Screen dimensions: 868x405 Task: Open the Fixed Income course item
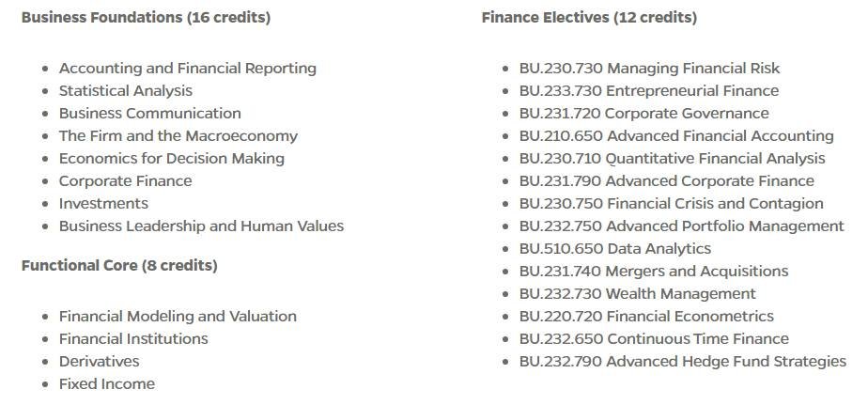coord(107,384)
